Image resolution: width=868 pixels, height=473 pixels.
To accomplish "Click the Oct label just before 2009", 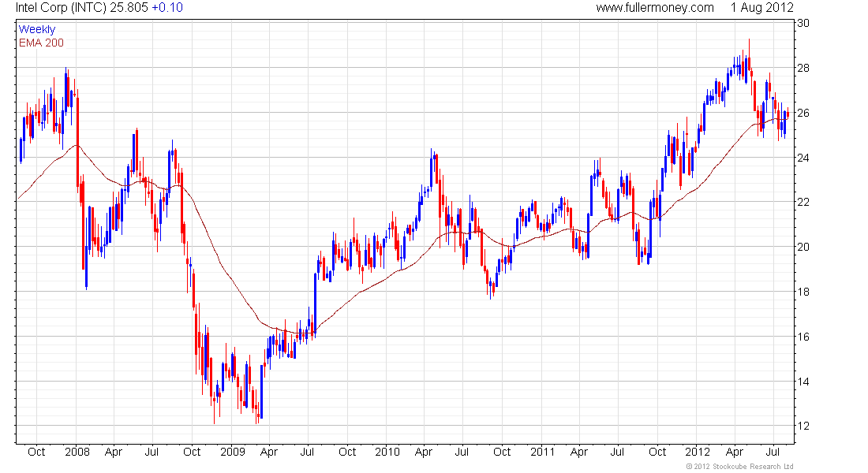I will point(192,452).
